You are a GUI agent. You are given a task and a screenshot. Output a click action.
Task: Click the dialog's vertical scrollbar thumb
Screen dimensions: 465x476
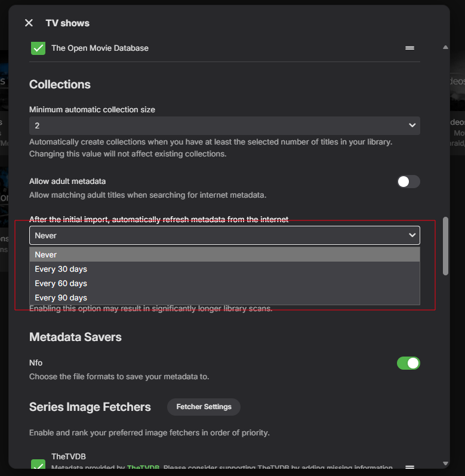445,245
